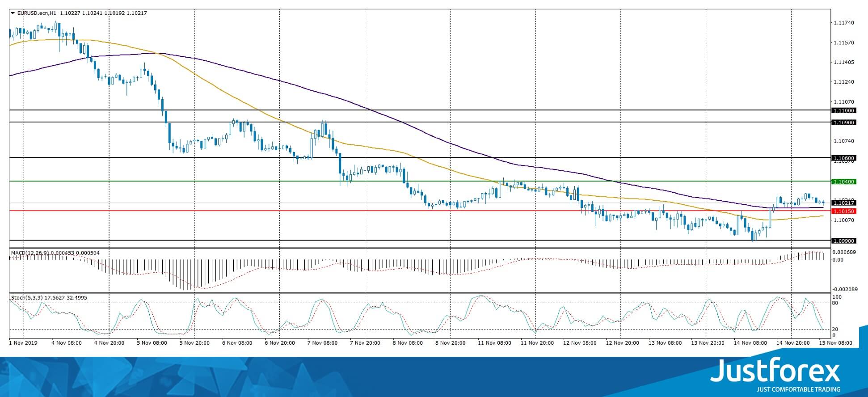Click the 4 Nov 20:00 time label

(109, 343)
